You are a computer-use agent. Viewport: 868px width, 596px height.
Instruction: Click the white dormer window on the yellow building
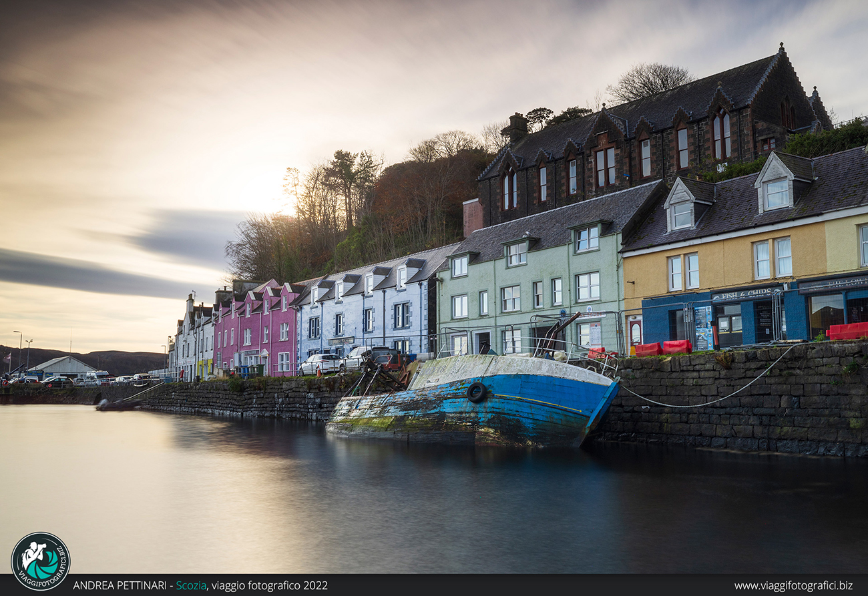click(x=776, y=194)
